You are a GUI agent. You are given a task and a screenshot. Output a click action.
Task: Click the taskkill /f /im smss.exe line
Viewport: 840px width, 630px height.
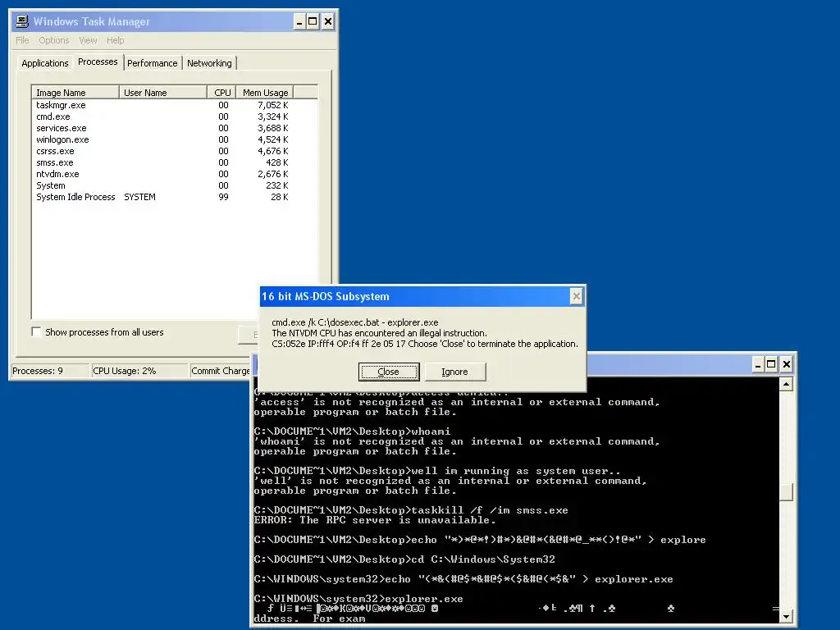pyautogui.click(x=411, y=510)
